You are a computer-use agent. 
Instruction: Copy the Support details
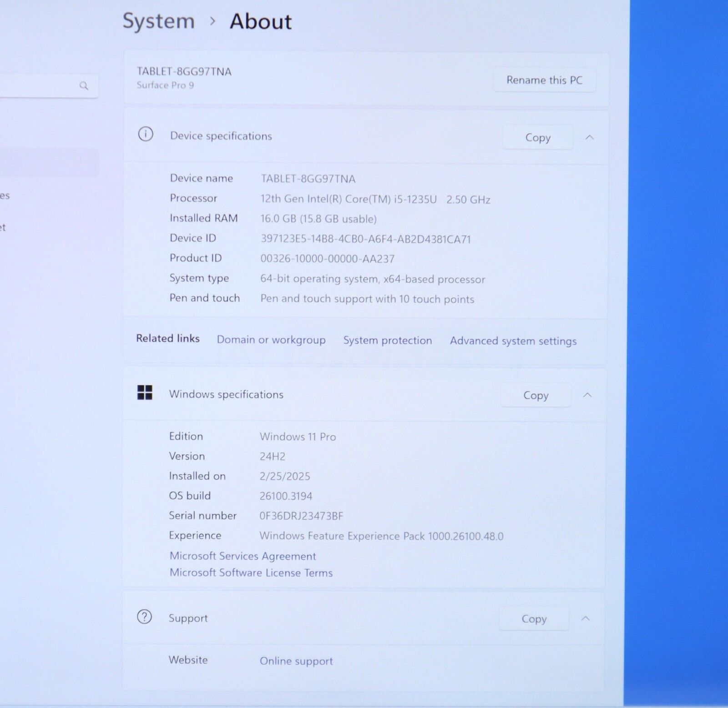[x=534, y=619]
